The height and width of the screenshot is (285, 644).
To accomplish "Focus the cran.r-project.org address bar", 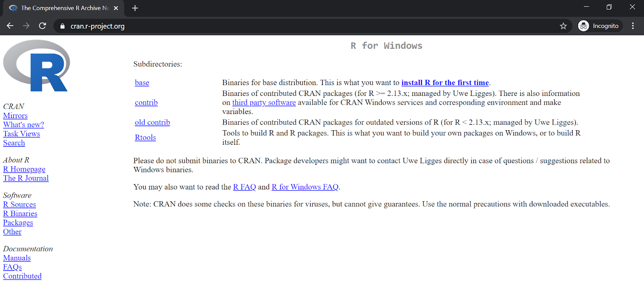I will click(x=312, y=26).
